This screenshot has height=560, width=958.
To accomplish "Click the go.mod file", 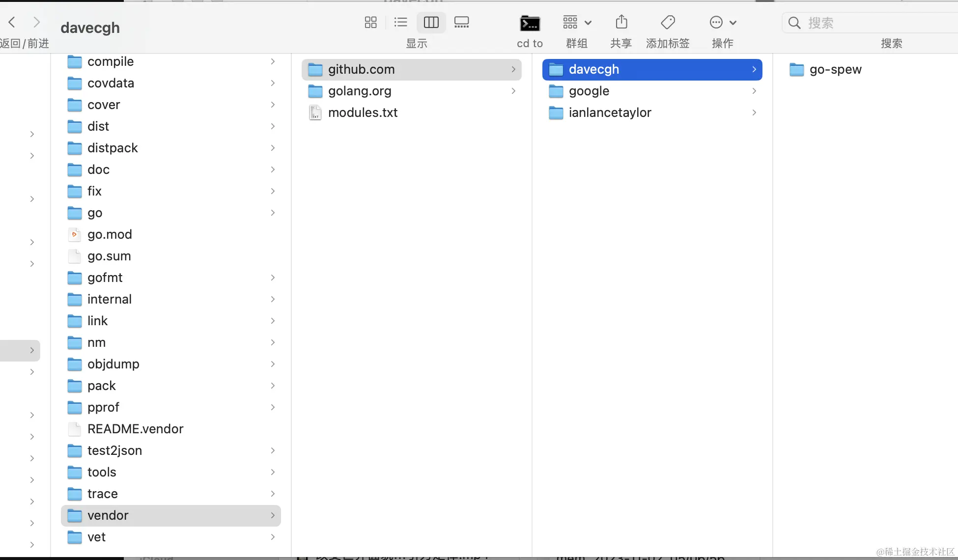I will point(110,235).
